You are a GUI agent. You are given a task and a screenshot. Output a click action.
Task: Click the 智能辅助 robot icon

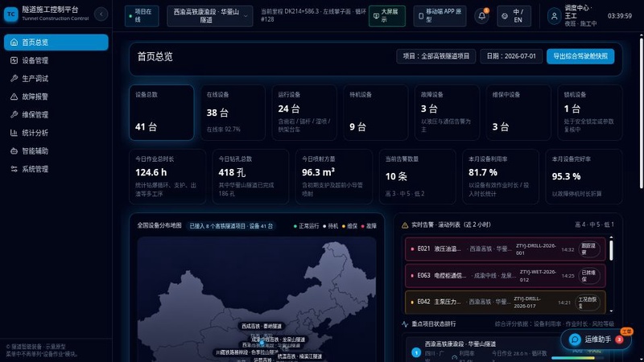(x=14, y=151)
